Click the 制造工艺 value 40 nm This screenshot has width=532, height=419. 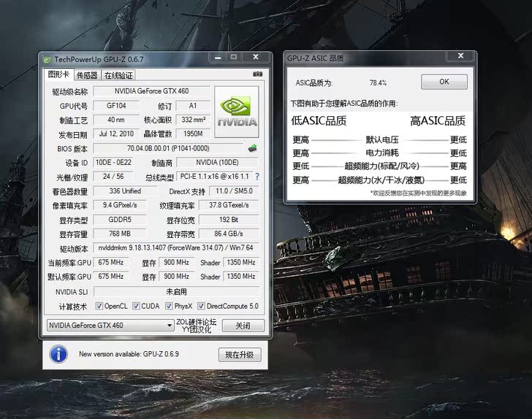(116, 120)
